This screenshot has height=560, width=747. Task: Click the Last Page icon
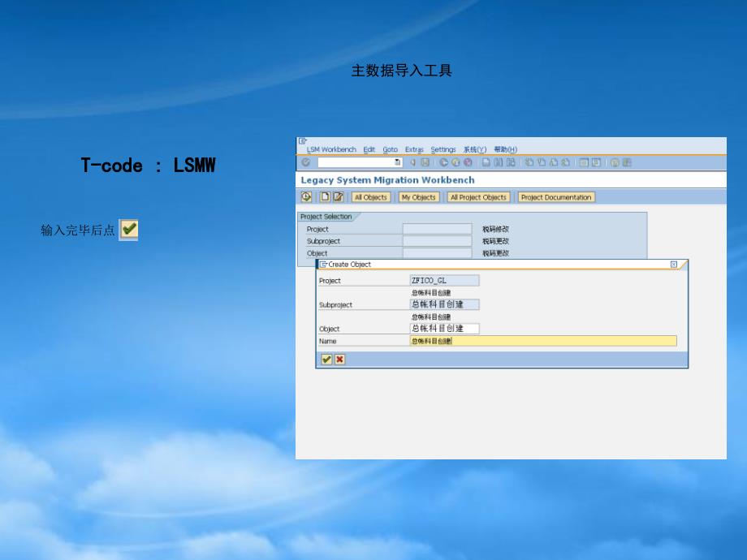[x=565, y=162]
